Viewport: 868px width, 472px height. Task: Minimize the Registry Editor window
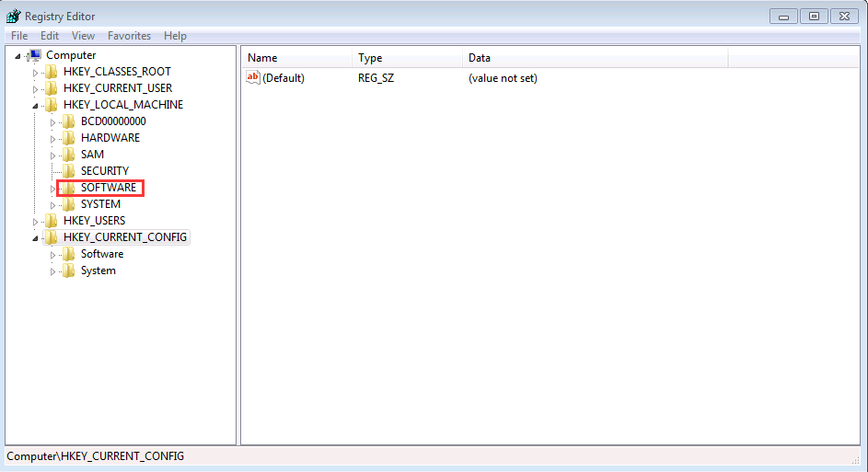(783, 17)
